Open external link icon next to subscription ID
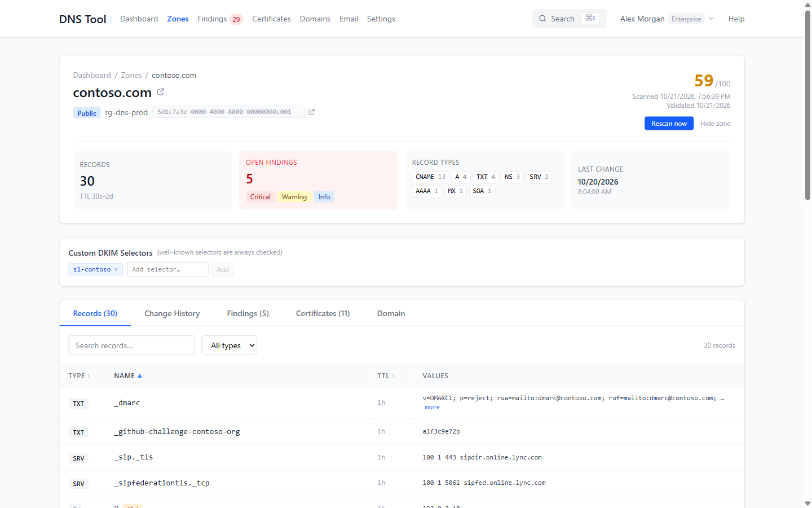 click(x=311, y=112)
